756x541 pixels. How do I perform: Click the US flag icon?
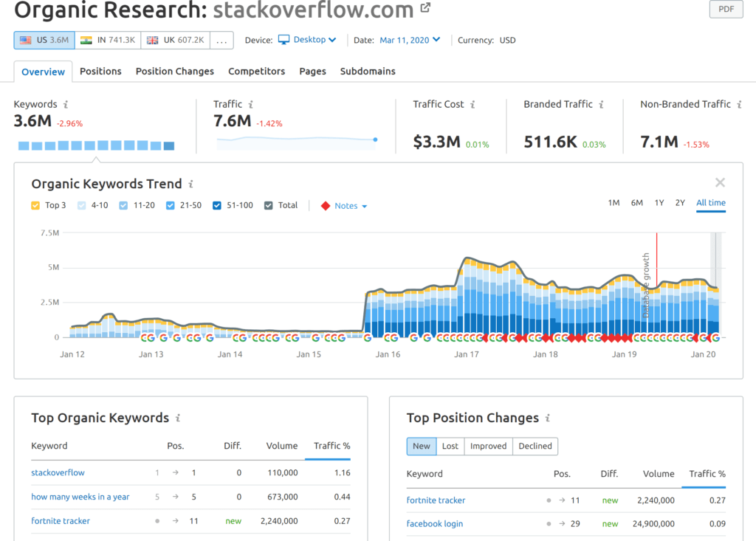click(26, 40)
